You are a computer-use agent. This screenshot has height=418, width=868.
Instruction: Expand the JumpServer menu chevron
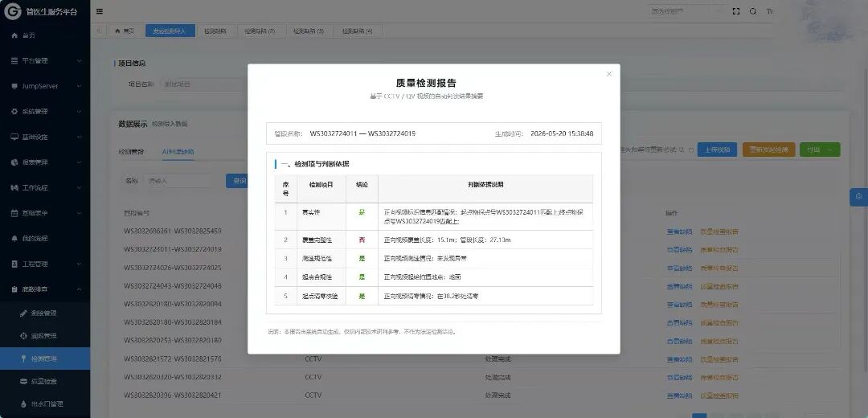coord(79,86)
